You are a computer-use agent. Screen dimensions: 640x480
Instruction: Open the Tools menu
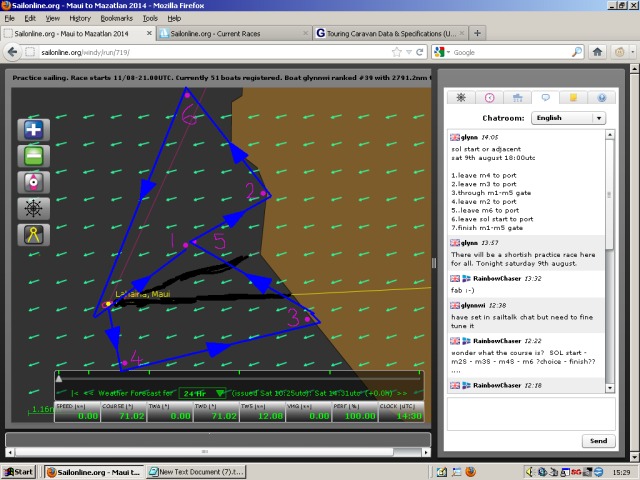point(150,18)
